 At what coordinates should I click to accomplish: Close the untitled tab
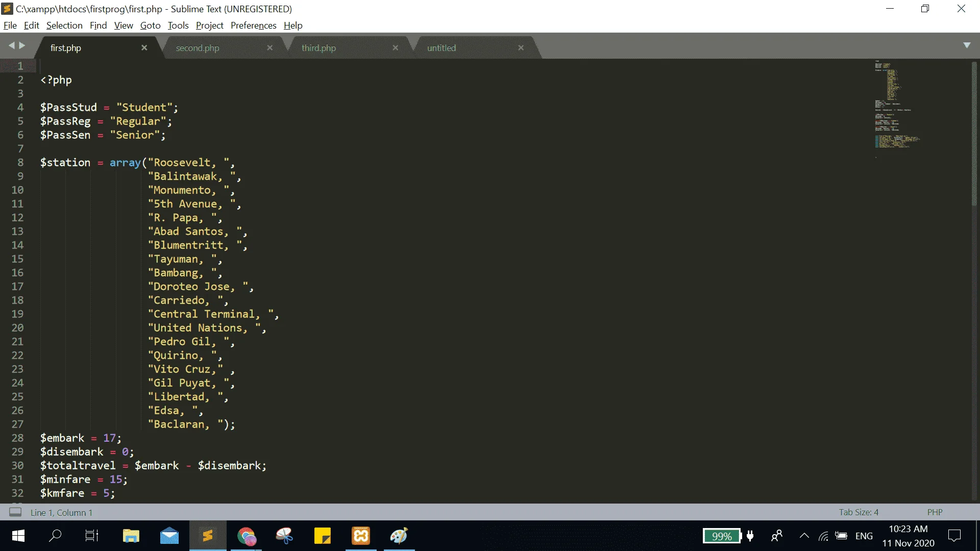[x=521, y=47]
